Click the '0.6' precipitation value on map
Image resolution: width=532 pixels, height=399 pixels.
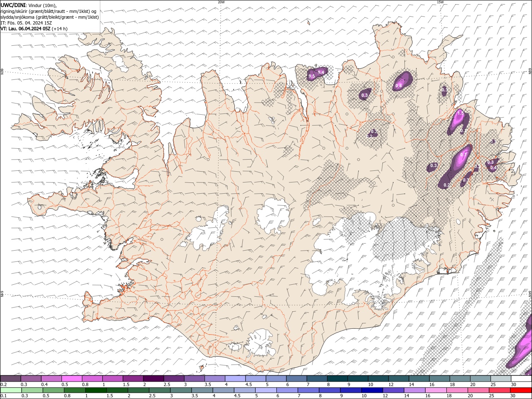[x=399, y=86]
